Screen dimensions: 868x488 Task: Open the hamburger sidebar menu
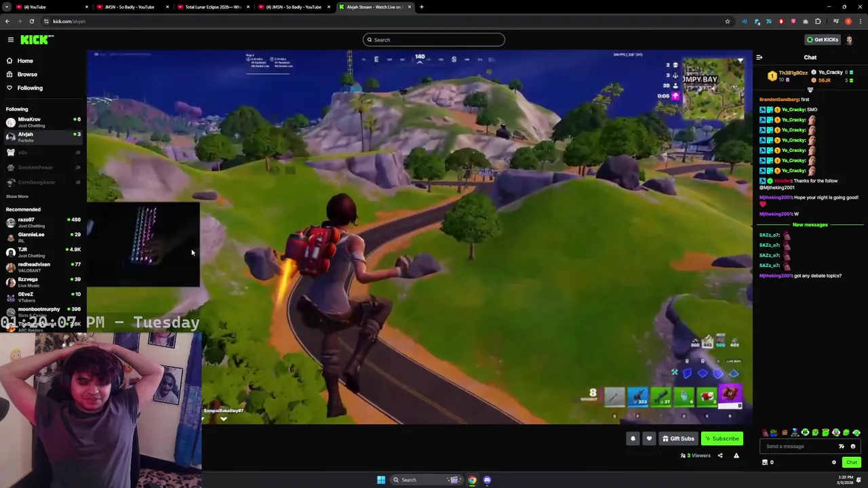click(11, 39)
